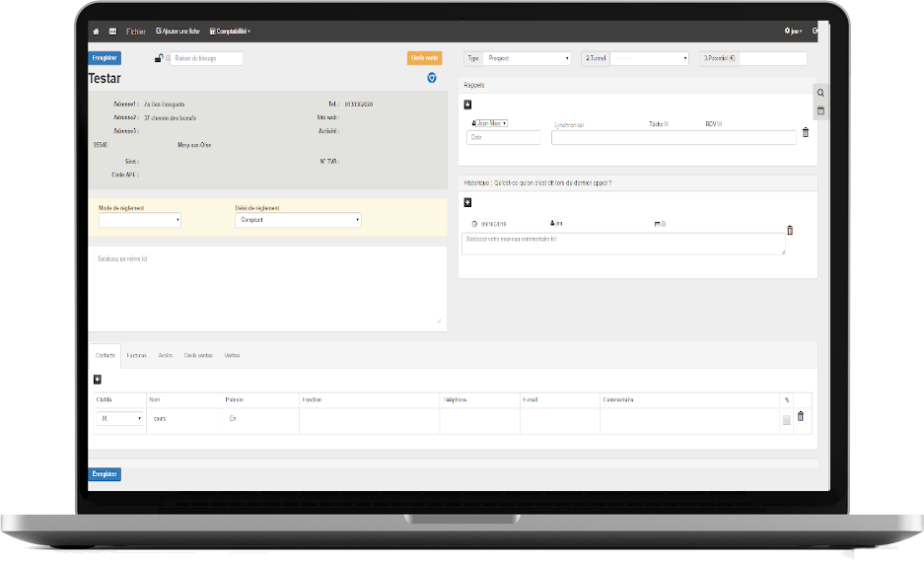Delete the reminder row with trash icon
Screen dimensions: 924x566
click(x=805, y=133)
